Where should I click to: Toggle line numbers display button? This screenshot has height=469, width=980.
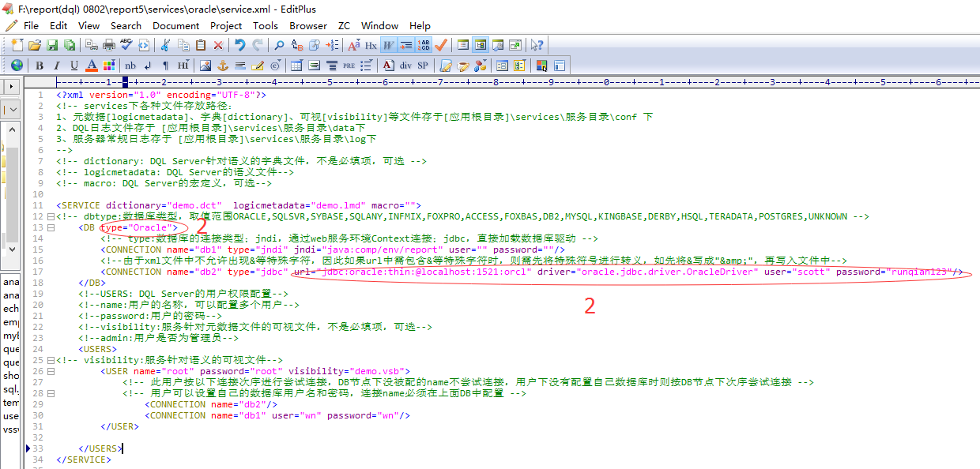423,45
